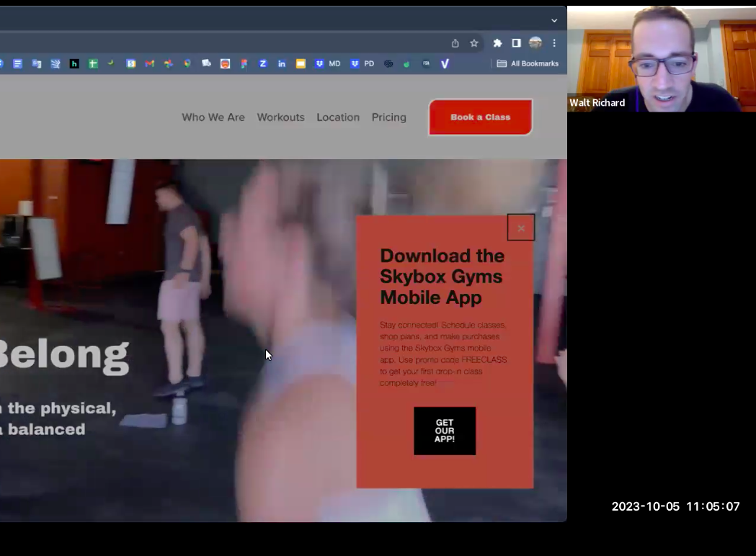This screenshot has width=756, height=556.
Task: Click the GET OUR APP! button
Action: (445, 431)
